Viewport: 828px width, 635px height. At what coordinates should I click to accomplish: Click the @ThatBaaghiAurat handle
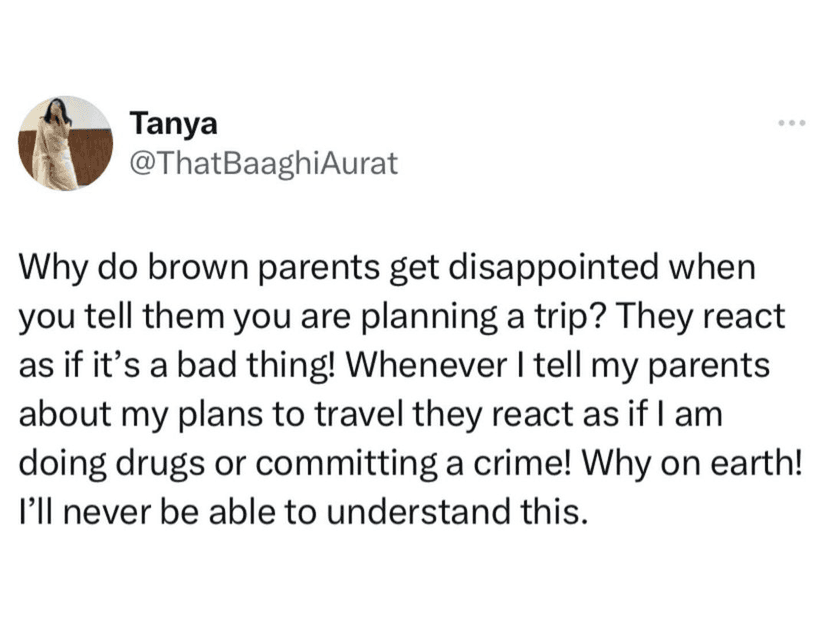pyautogui.click(x=264, y=162)
